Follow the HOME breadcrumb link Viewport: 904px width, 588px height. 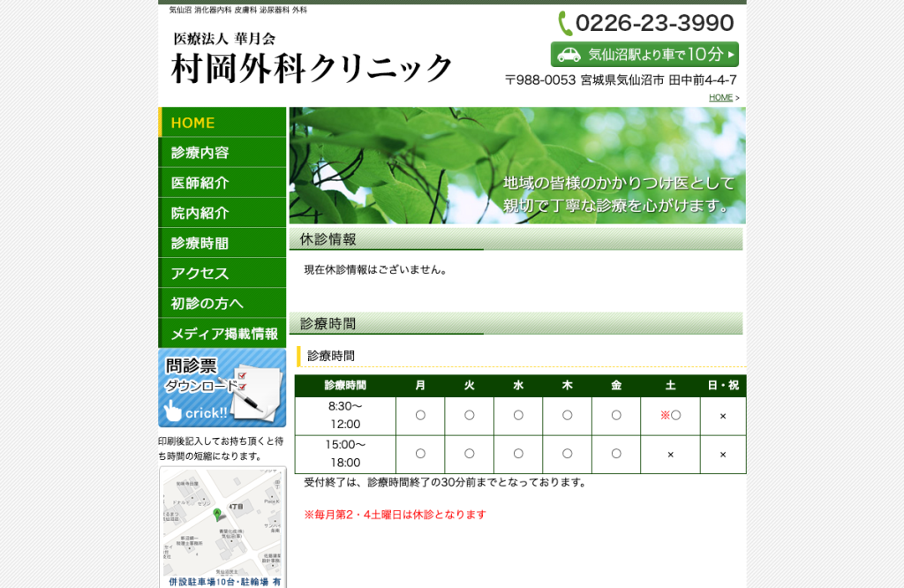point(720,97)
